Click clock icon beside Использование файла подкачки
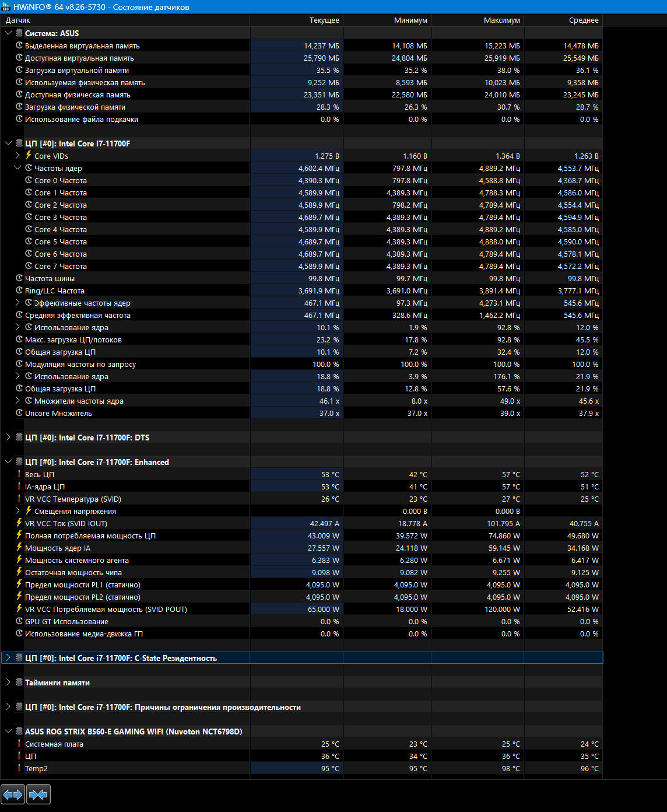The width and height of the screenshot is (667, 812). (x=19, y=119)
